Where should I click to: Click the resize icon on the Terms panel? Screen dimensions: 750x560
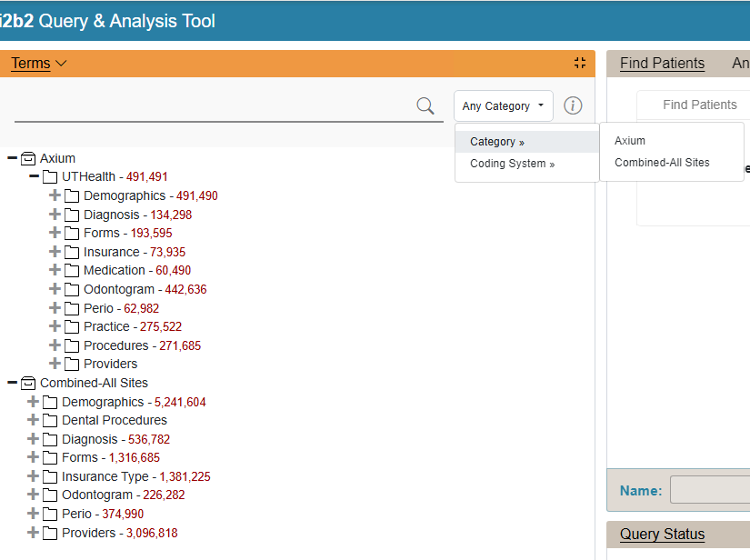coord(579,63)
